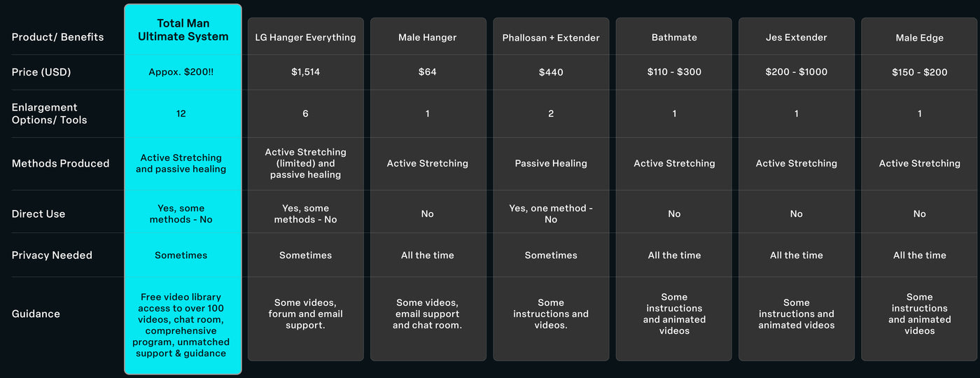Select the Enlargement Options/ Tools row label
This screenshot has width=980, height=378.
[x=50, y=113]
